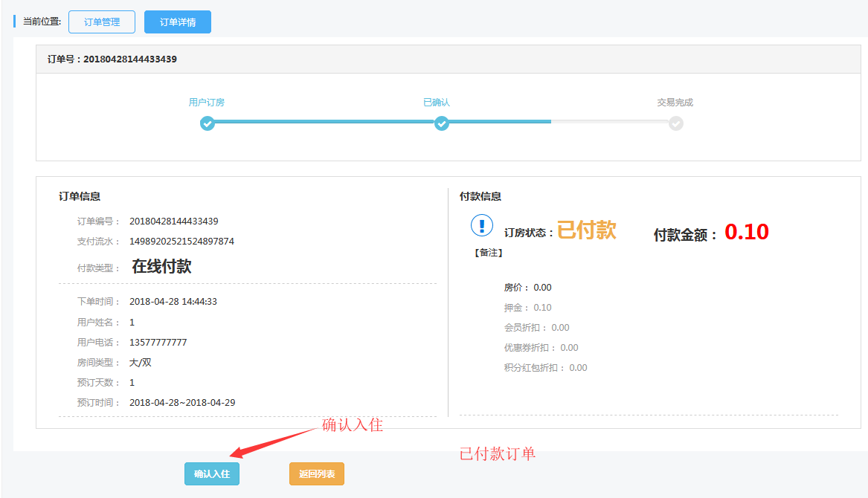Open the 订单管理 tab

(102, 22)
